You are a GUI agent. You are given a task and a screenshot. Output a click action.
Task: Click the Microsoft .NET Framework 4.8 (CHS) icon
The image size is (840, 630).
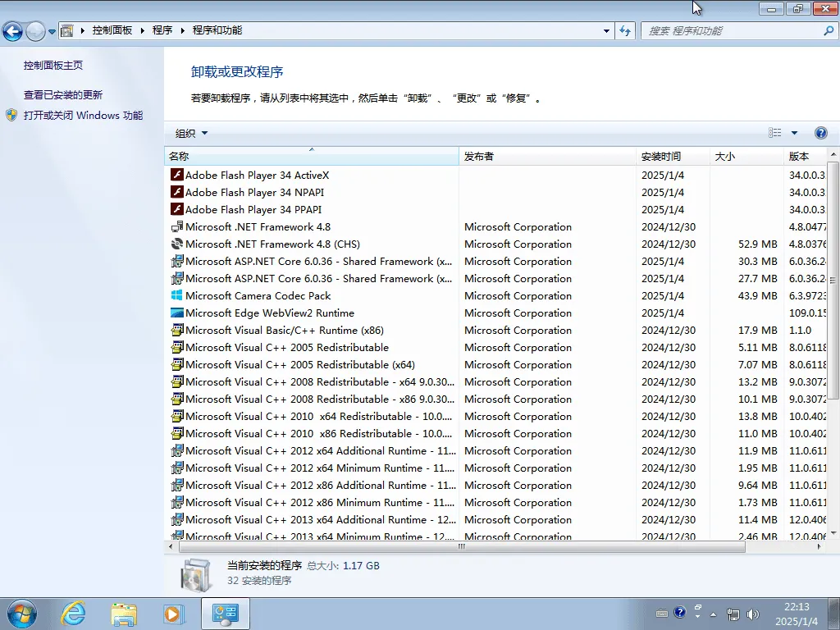pos(177,244)
